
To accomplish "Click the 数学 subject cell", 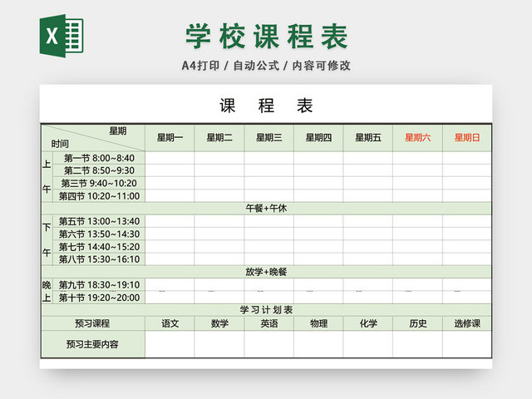I will coord(219,323).
